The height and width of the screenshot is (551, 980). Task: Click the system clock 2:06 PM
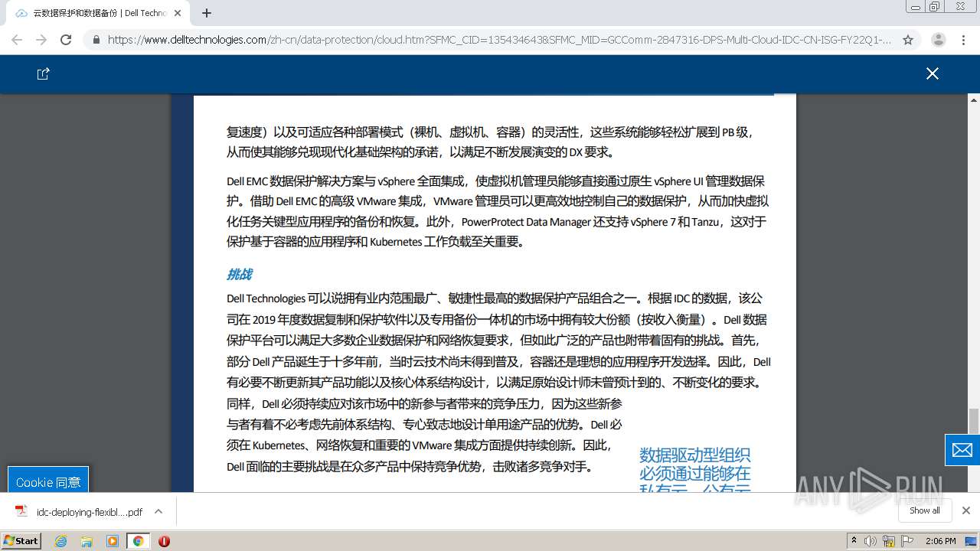click(941, 541)
